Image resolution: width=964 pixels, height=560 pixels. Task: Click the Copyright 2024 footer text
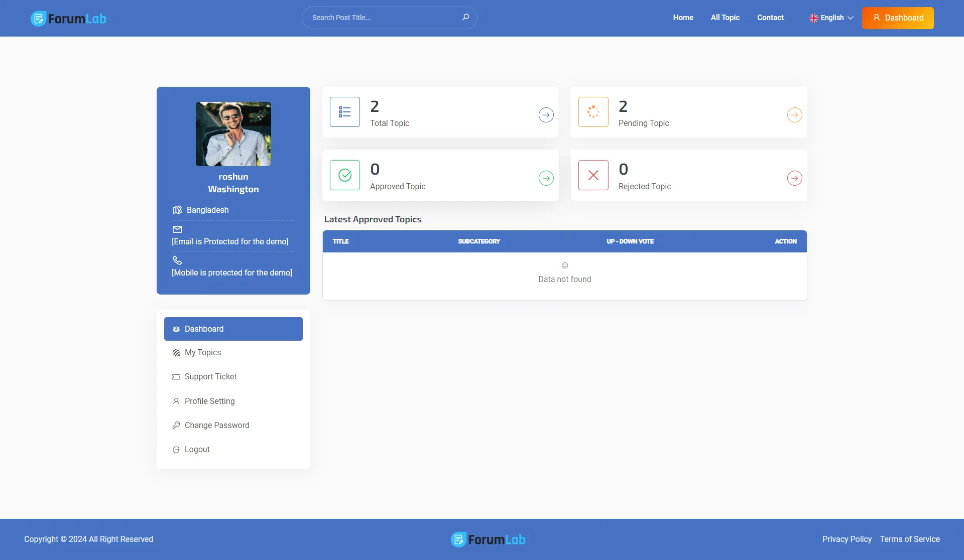coord(89,539)
